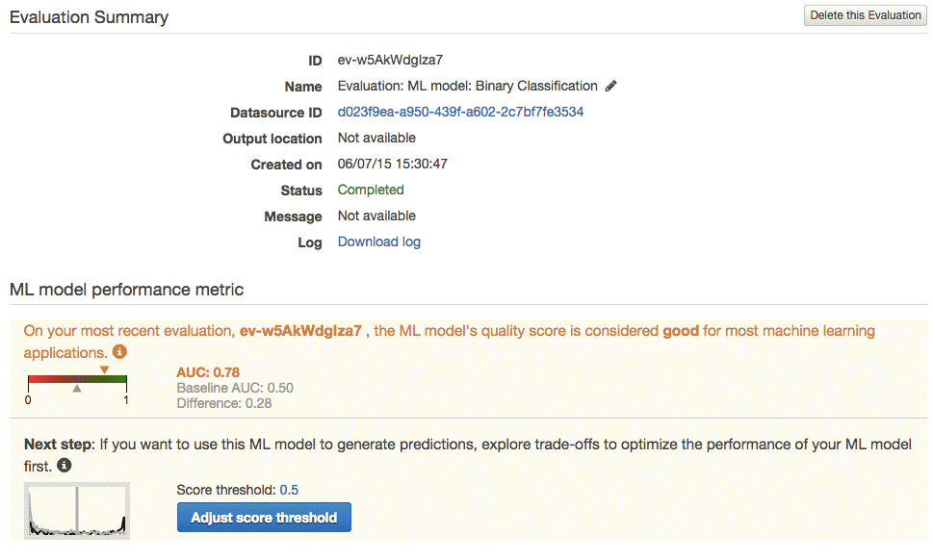Select orange AUC marker triangle on gauge
Image resolution: width=933 pixels, height=560 pixels.
105,369
